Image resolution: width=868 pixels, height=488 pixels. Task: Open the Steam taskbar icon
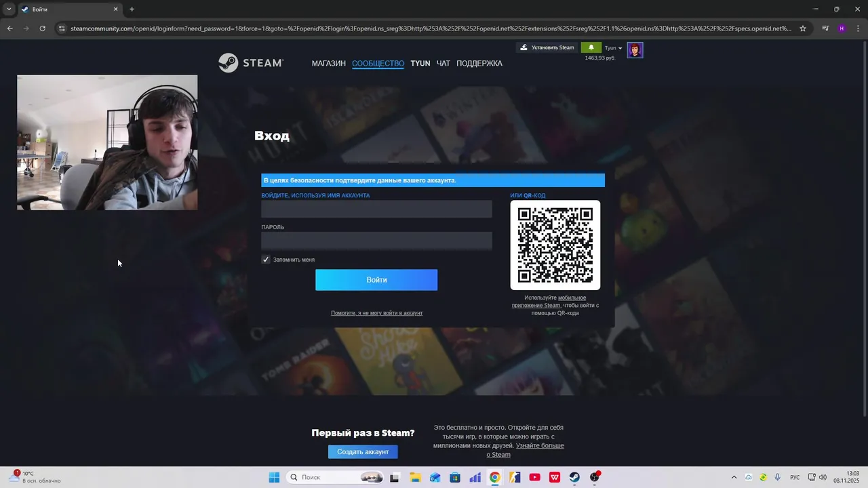pos(574,477)
